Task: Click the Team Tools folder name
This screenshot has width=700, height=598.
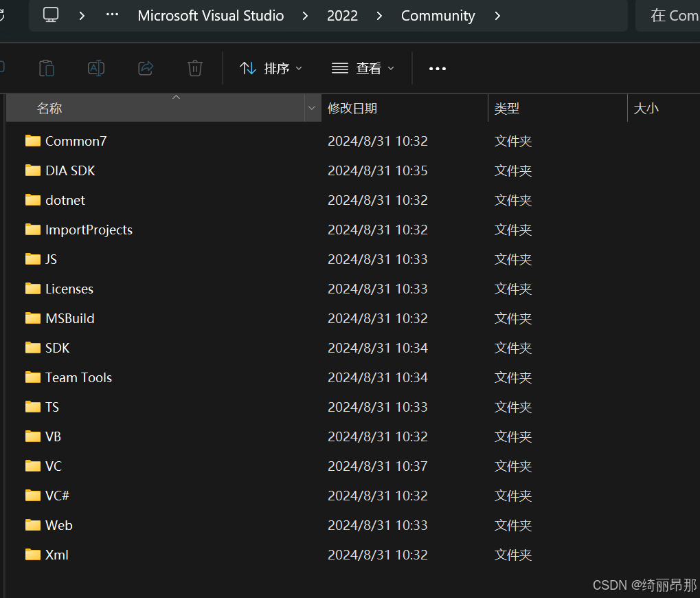Action: (x=78, y=377)
